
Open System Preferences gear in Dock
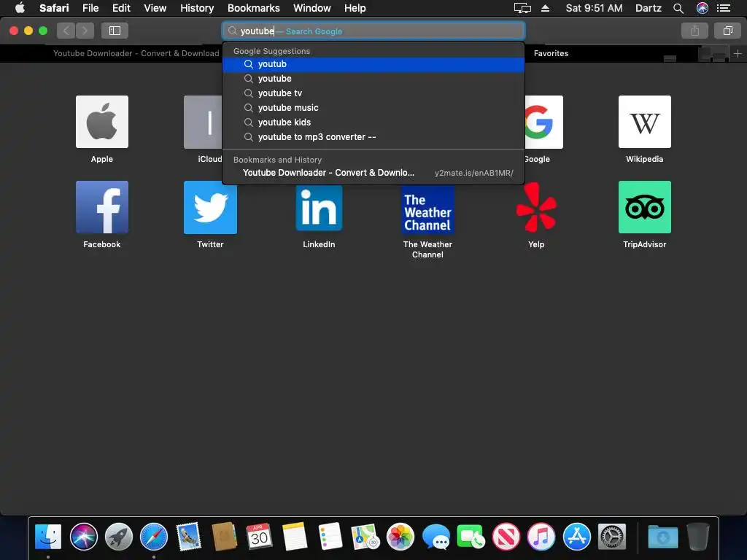pos(612,537)
